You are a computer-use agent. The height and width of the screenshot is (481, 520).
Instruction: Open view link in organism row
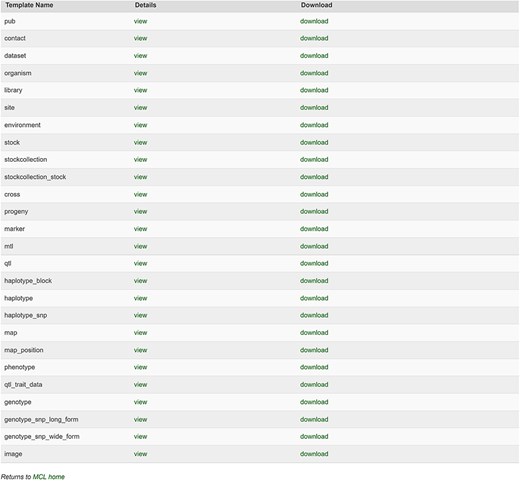pos(140,73)
